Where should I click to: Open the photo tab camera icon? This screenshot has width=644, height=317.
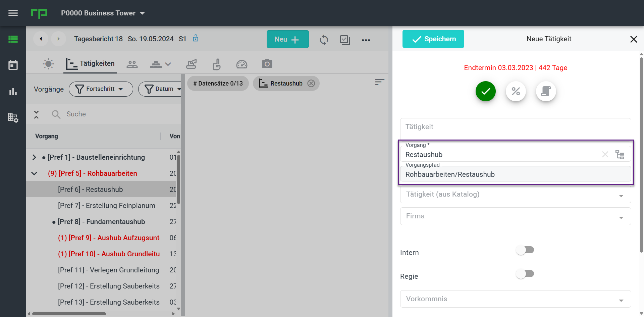[x=267, y=64]
